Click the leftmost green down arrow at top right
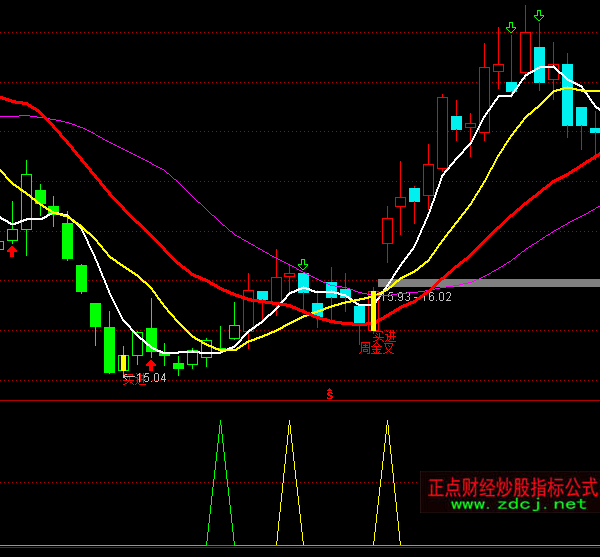This screenshot has width=600, height=557. [511, 27]
